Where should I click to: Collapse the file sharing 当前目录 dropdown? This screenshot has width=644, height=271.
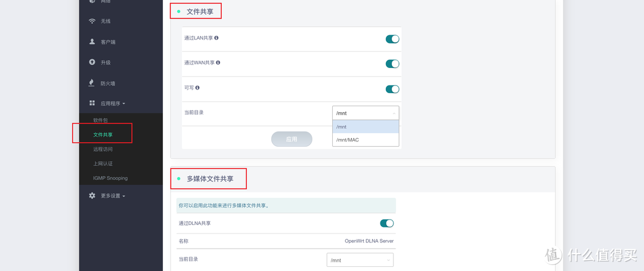[366, 113]
